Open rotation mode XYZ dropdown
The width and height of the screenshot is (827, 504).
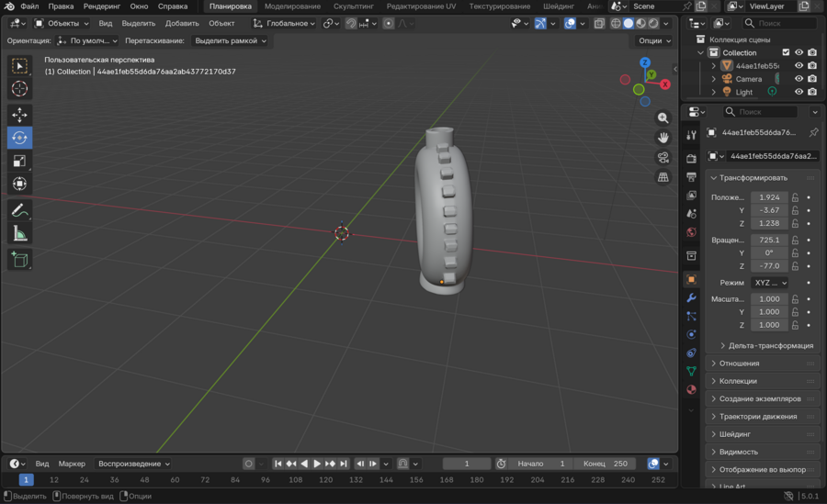point(770,283)
